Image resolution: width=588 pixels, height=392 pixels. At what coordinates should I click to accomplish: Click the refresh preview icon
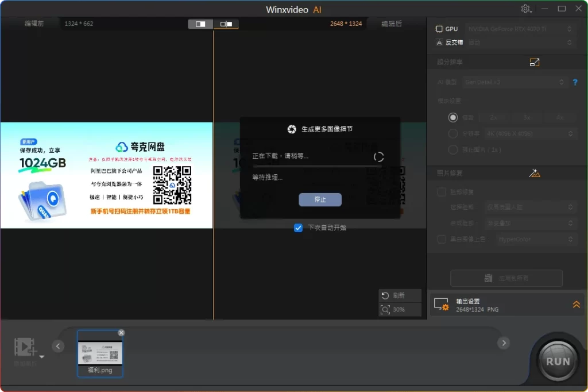coord(386,295)
